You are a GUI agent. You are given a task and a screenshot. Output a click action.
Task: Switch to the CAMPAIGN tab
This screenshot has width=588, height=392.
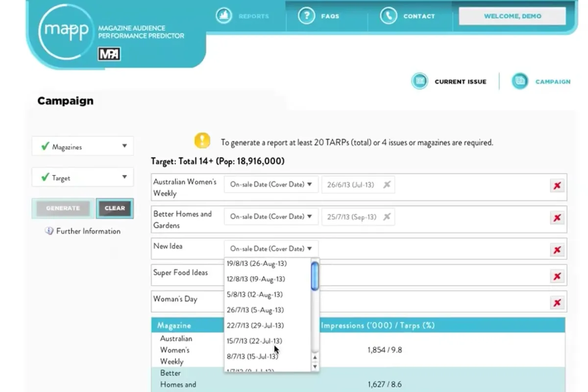[x=553, y=82]
